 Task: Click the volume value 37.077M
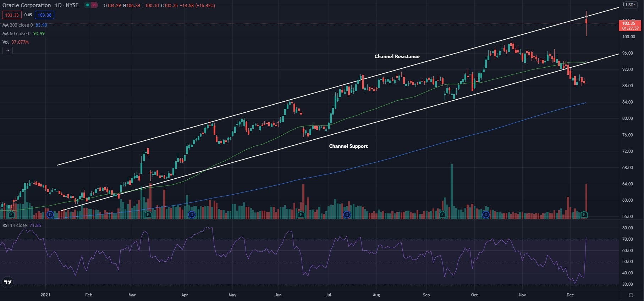pos(20,42)
